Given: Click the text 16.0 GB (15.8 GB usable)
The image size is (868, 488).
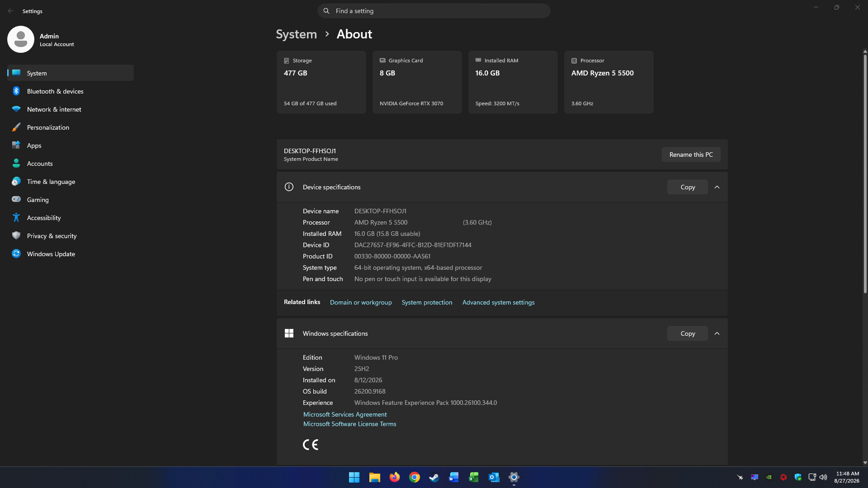Looking at the screenshot, I should click(x=387, y=234).
